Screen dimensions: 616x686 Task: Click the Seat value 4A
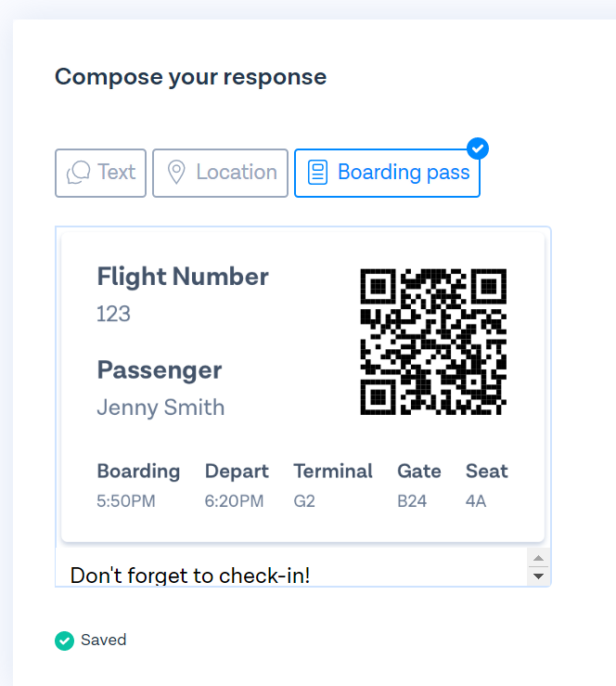pos(476,501)
